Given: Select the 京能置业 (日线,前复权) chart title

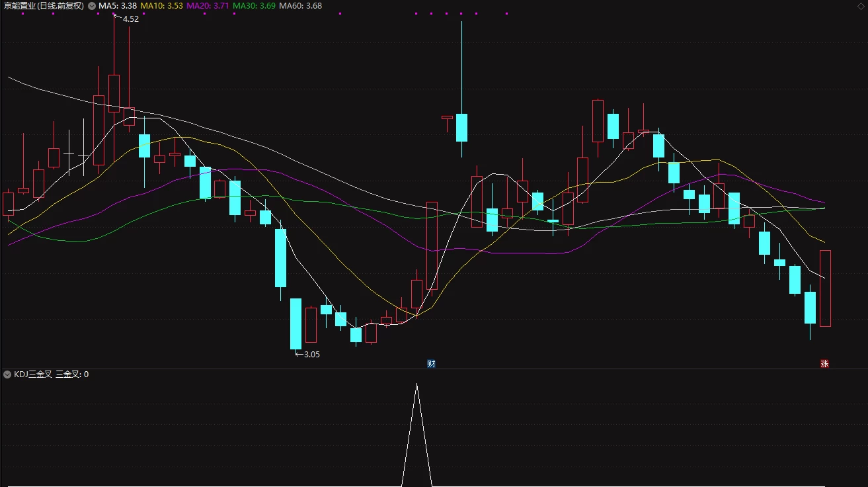Looking at the screenshot, I should [43, 6].
